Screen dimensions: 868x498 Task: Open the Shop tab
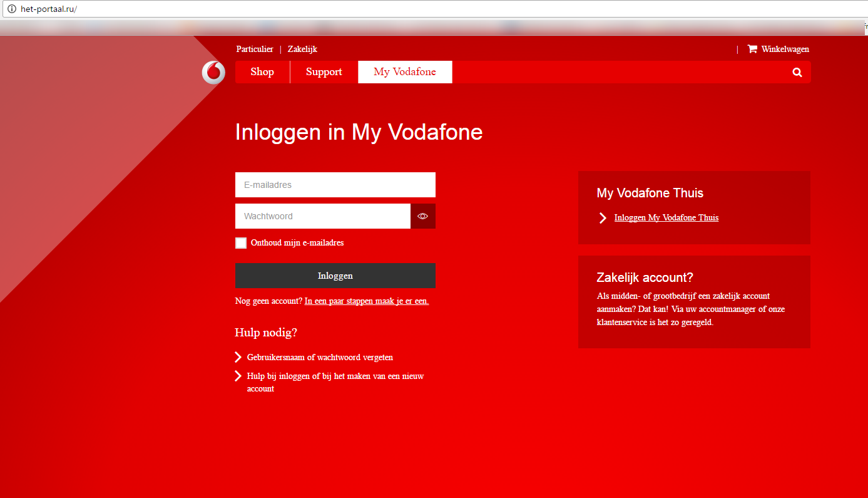[262, 72]
